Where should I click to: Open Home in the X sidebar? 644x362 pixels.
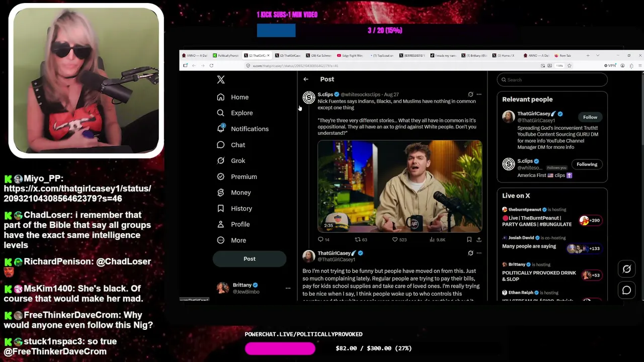233,97
